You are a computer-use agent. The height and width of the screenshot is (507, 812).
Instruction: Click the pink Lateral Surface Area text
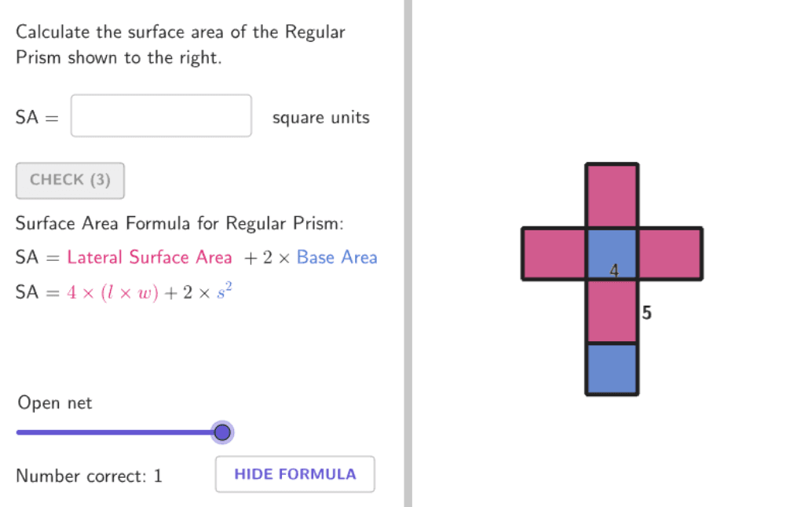click(149, 257)
